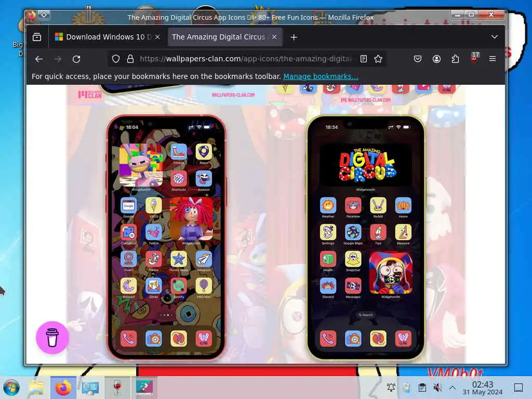The image size is (532, 399).
Task: Open the system settings taskbar icon
Action: [x=90, y=388]
